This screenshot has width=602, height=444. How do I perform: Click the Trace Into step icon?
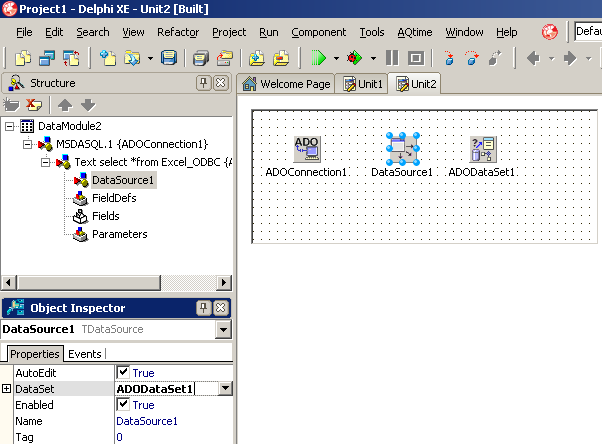[x=449, y=58]
